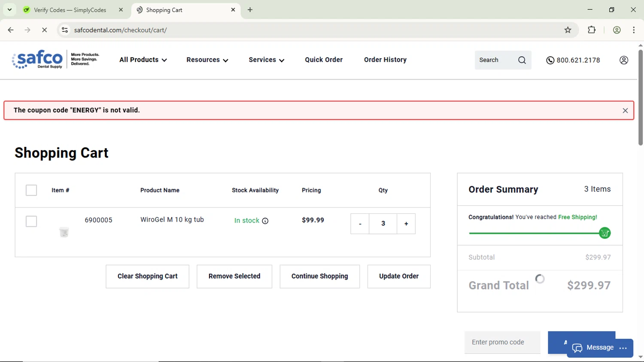Click Continue Shopping button
The image size is (644, 362).
[x=320, y=277]
